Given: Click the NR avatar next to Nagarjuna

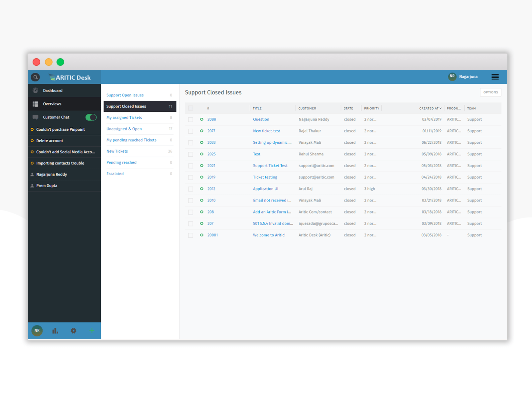Looking at the screenshot, I should tap(452, 76).
